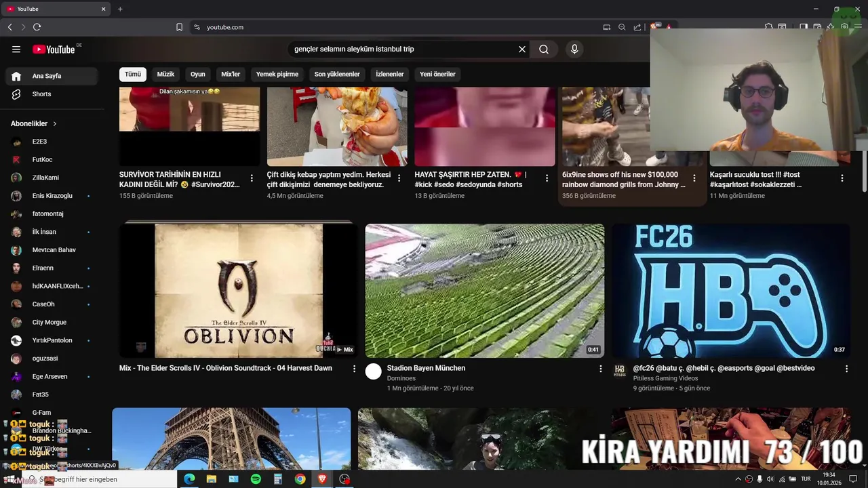Open options menu for Çift dikiş kebap short

pyautogui.click(x=399, y=178)
